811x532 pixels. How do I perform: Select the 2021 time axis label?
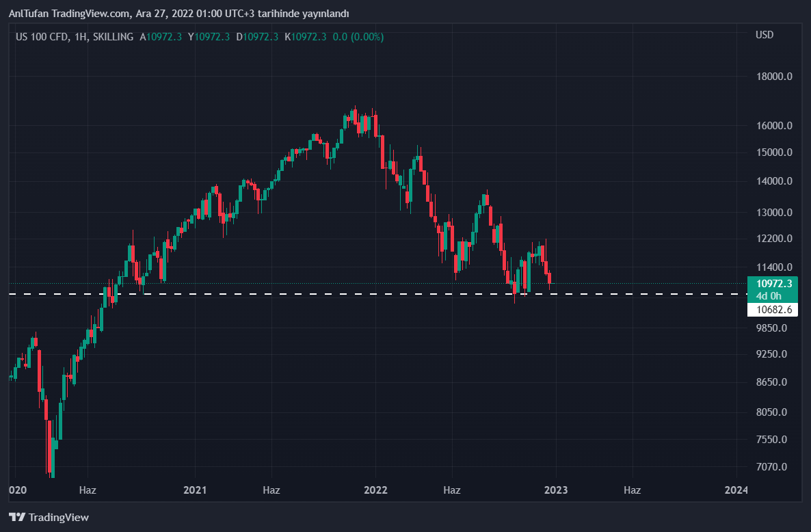point(195,490)
